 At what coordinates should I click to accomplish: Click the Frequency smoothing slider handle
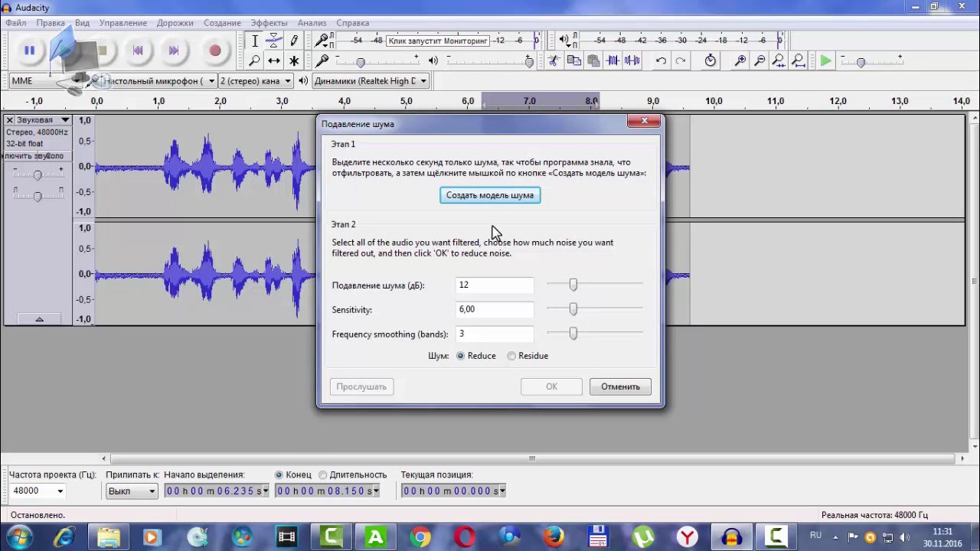tap(573, 334)
